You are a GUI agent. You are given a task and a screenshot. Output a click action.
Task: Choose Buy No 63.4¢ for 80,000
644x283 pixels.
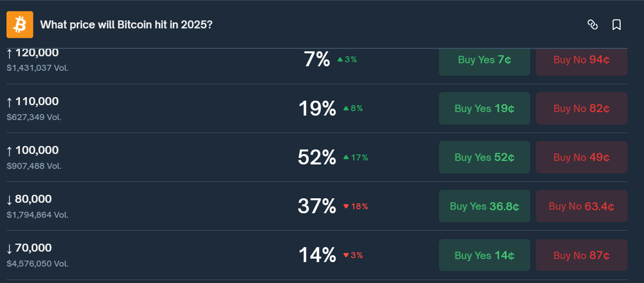(x=581, y=206)
